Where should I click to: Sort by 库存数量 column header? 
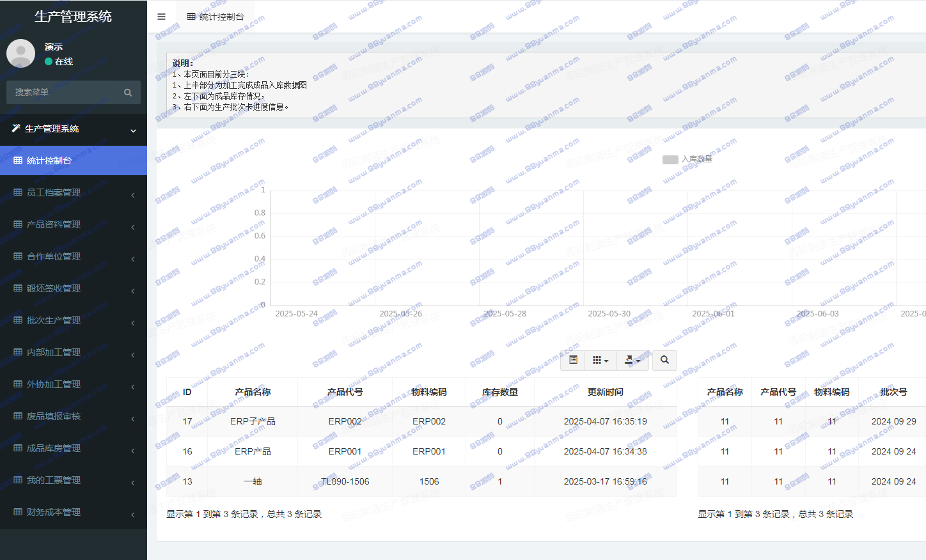500,392
